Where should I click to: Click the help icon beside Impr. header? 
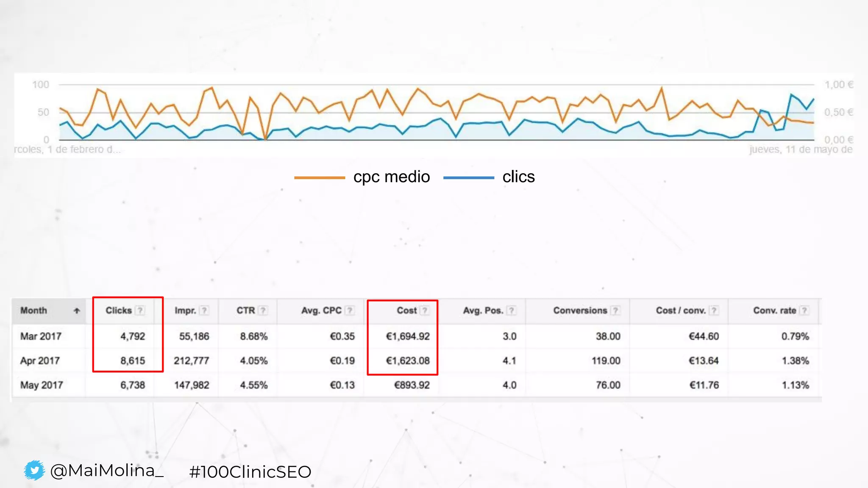coord(204,311)
